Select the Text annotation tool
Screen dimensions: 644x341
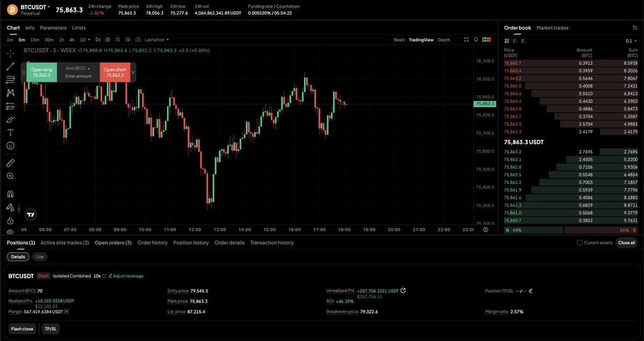coord(10,132)
